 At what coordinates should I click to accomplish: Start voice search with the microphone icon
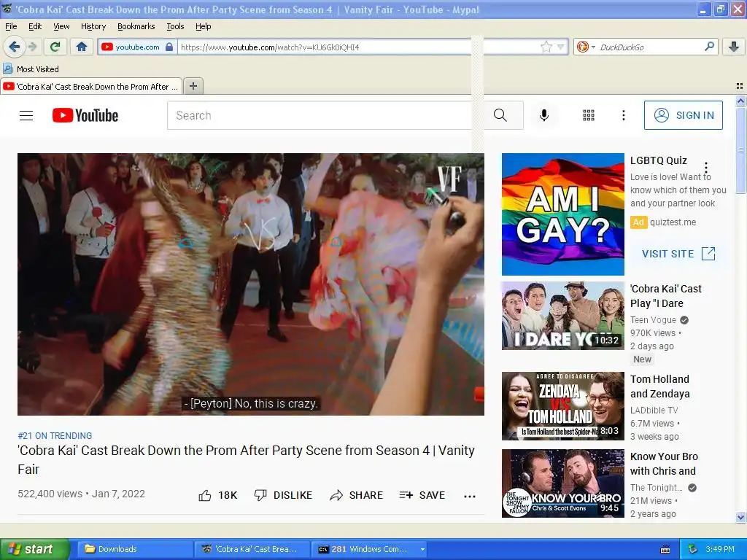click(544, 115)
